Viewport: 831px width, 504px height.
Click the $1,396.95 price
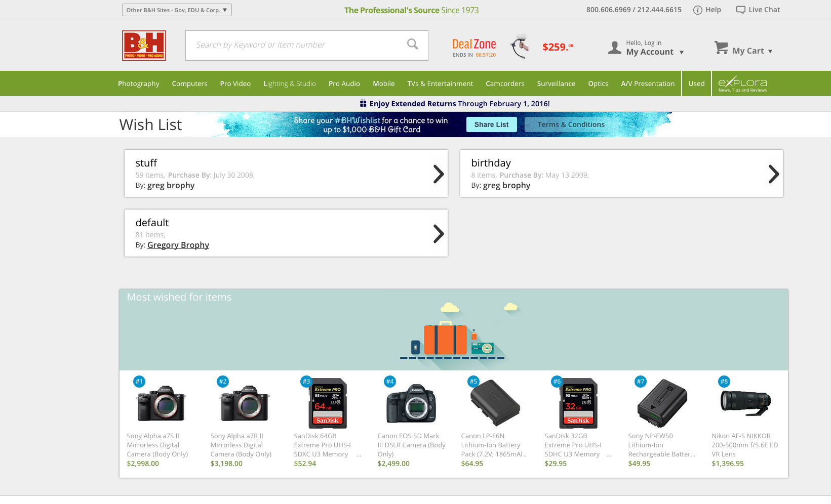coord(728,464)
